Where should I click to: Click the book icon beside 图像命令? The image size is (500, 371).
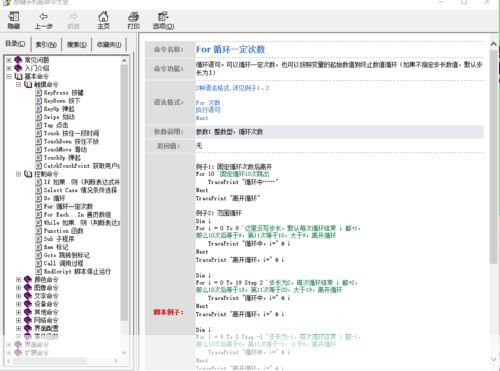(x=28, y=288)
